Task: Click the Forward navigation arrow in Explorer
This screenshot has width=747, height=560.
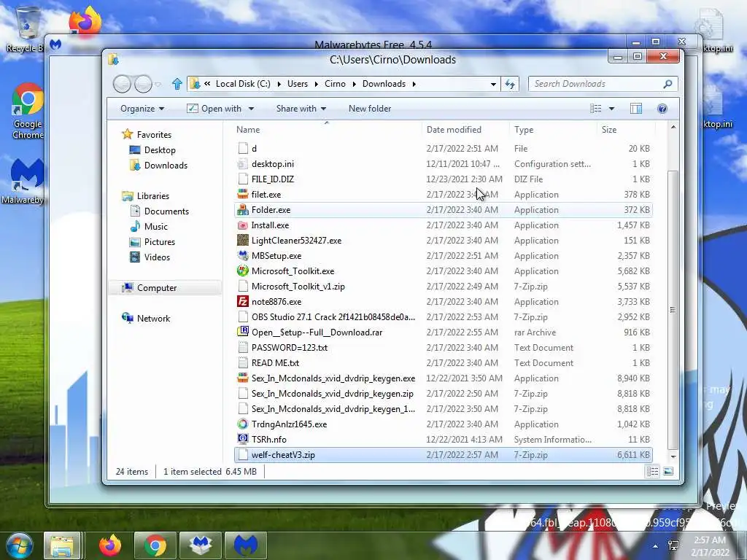Action: point(143,85)
